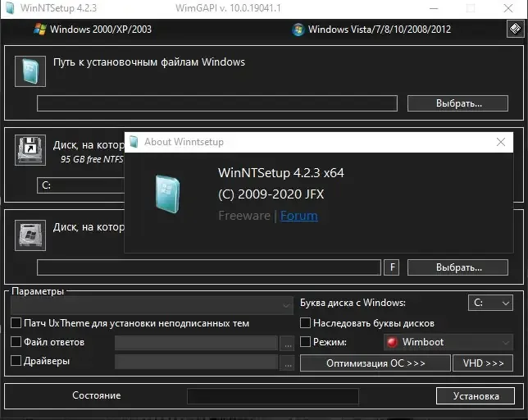
Task: Click Выбрать for installation drive
Action: coord(457,267)
